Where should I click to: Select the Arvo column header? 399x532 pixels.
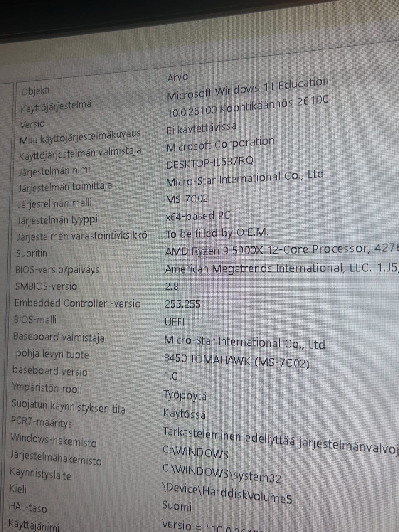[x=177, y=77]
